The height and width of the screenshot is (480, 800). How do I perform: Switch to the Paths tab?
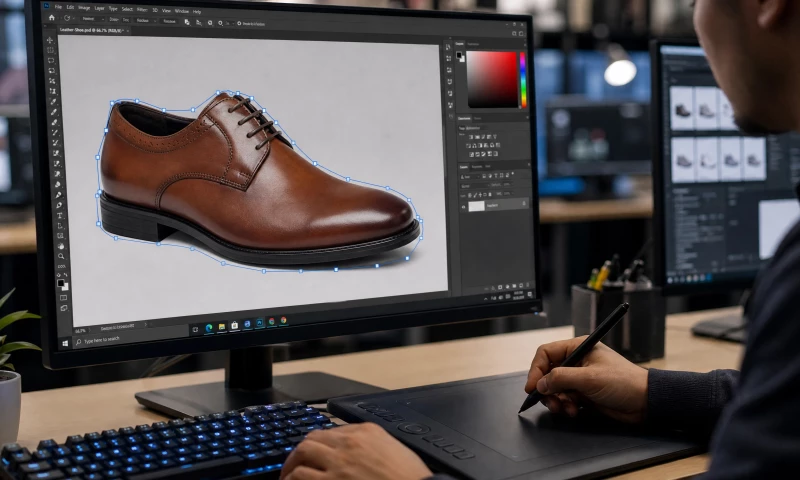pyautogui.click(x=488, y=166)
